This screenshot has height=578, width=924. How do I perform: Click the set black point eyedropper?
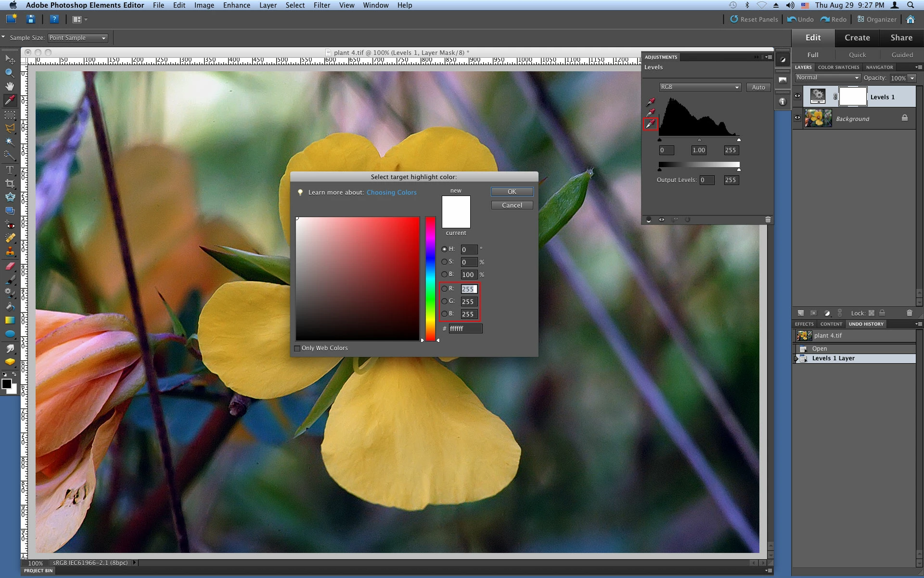pyautogui.click(x=650, y=102)
